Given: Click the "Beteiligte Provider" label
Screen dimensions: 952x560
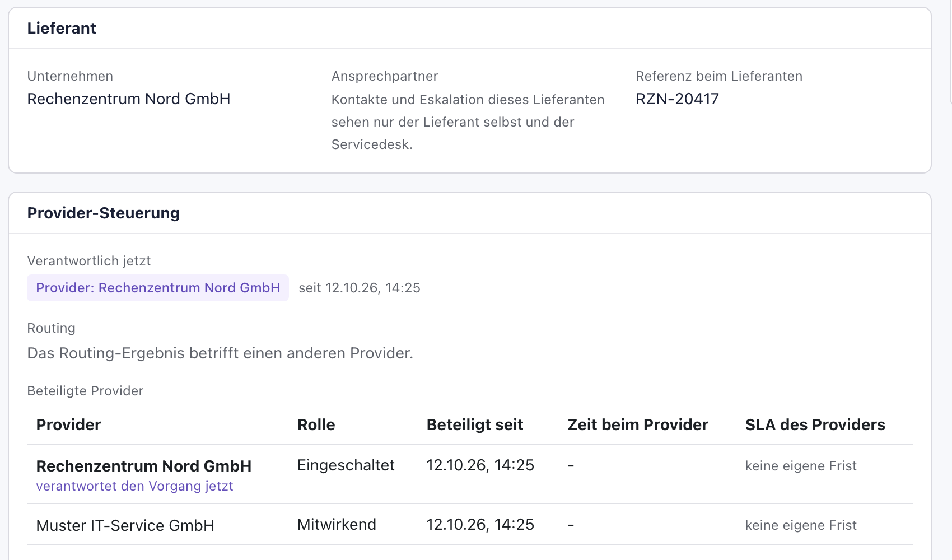Looking at the screenshot, I should [86, 391].
